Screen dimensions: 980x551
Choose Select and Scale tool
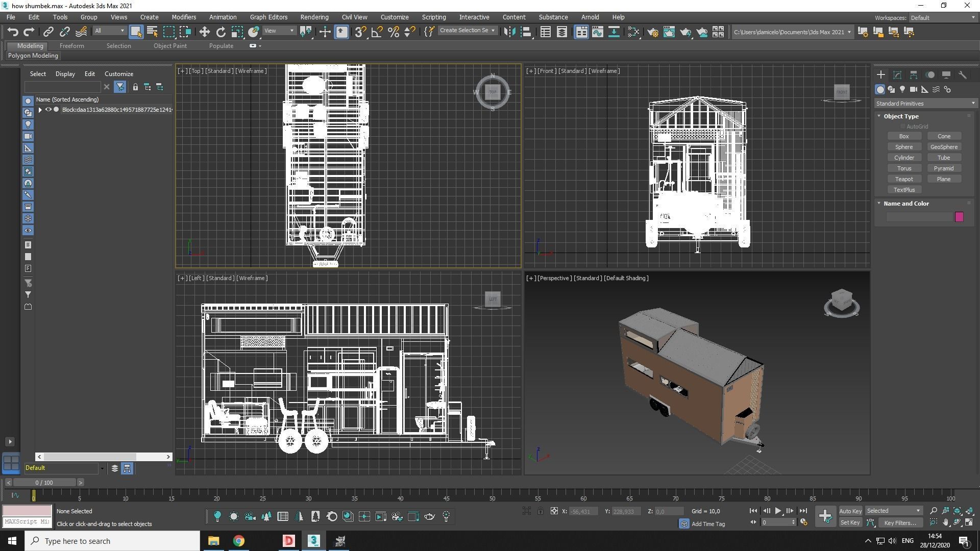coord(237,32)
